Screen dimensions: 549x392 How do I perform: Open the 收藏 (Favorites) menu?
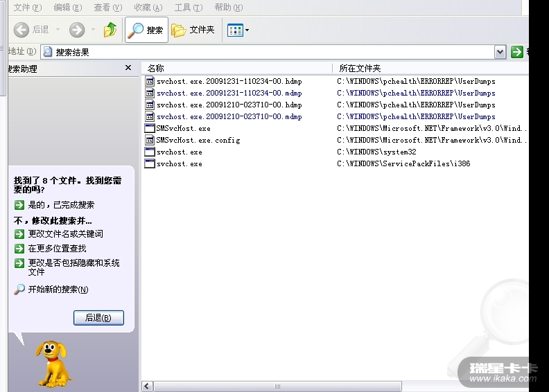(148, 8)
